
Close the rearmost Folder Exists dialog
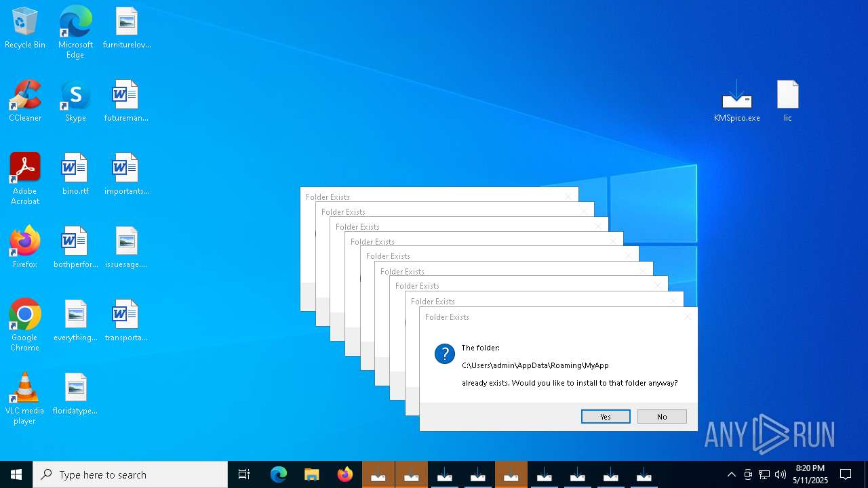(568, 197)
